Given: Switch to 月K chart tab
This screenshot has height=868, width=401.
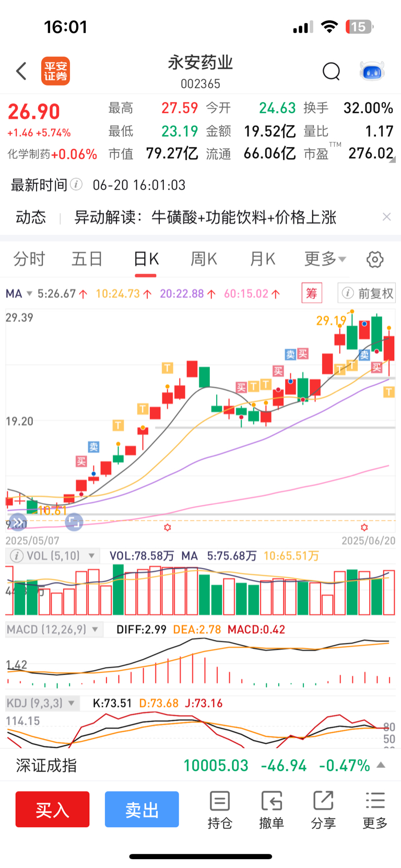Looking at the screenshot, I should 262,259.
